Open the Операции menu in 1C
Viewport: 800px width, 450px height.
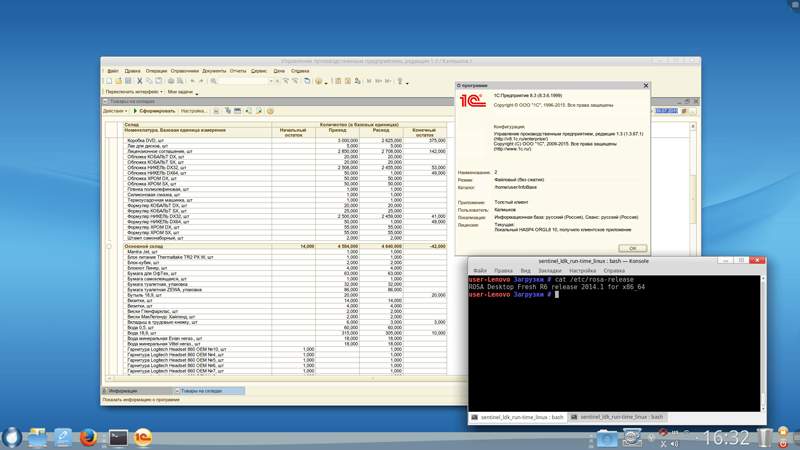(156, 71)
